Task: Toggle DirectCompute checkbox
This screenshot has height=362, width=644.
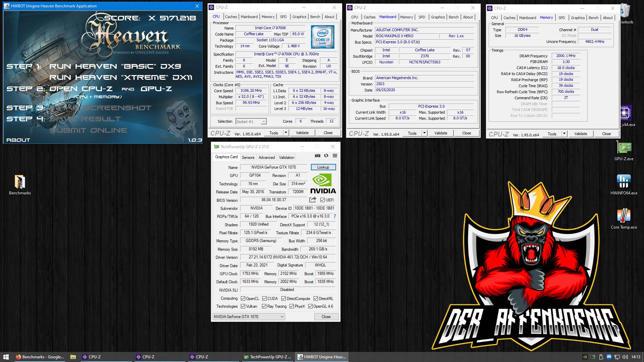Action: click(283, 299)
